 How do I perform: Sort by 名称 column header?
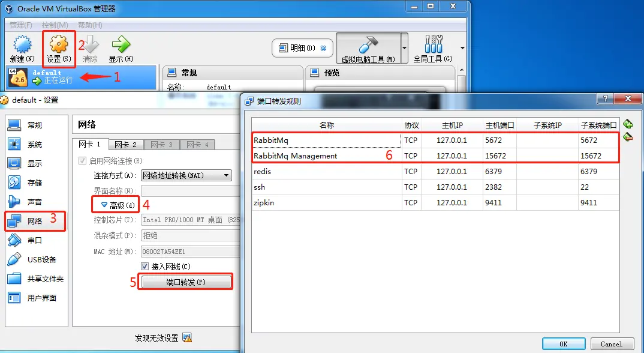(327, 125)
